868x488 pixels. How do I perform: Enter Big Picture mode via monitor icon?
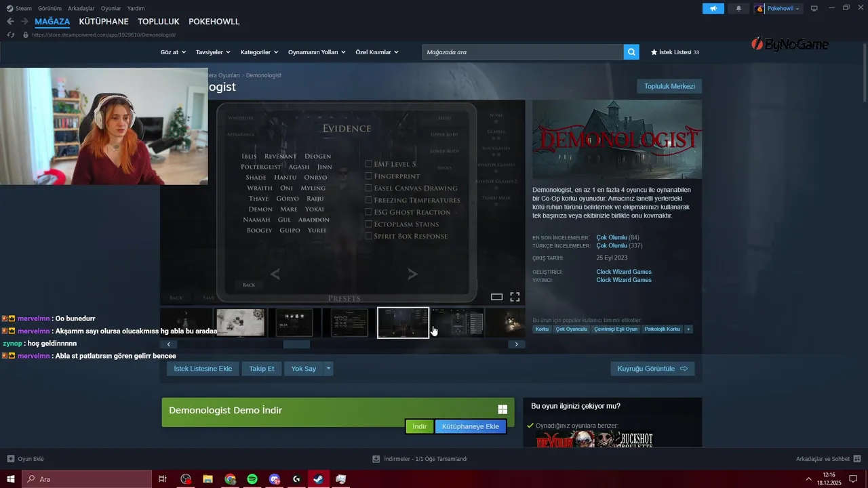[814, 8]
